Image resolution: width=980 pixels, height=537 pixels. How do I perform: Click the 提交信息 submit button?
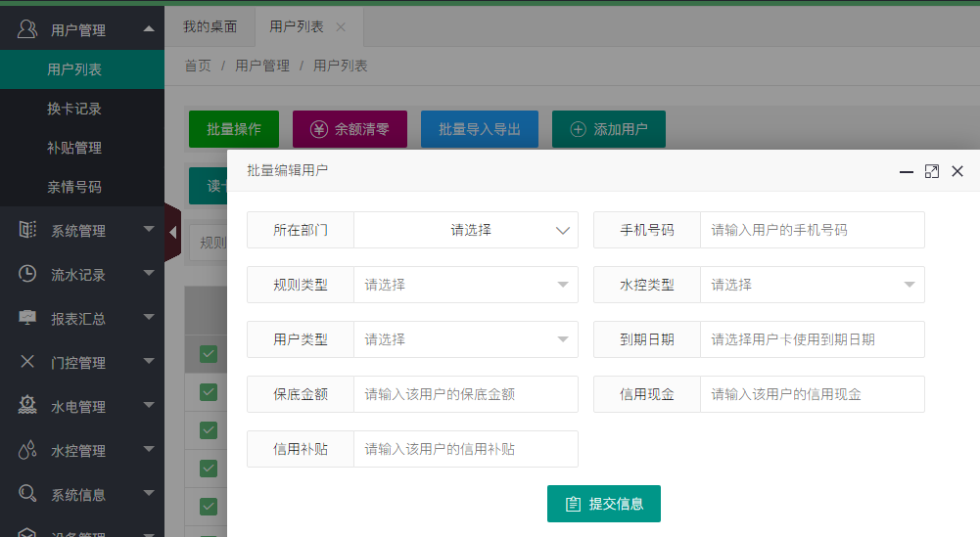click(603, 504)
